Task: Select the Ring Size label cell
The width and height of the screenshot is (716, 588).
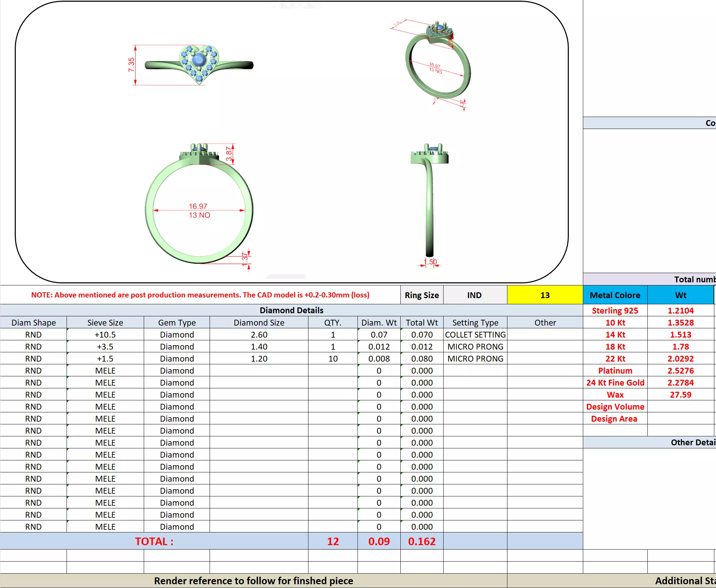Action: click(x=422, y=295)
